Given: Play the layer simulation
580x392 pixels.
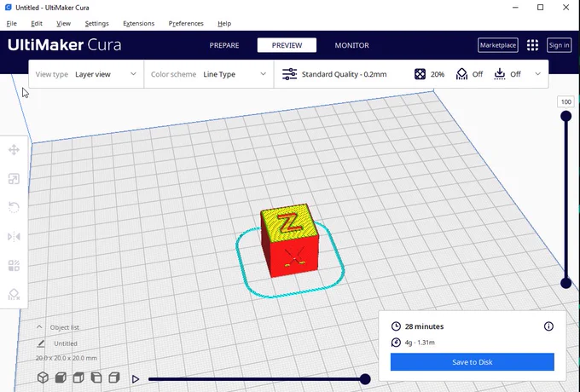Looking at the screenshot, I should (136, 379).
